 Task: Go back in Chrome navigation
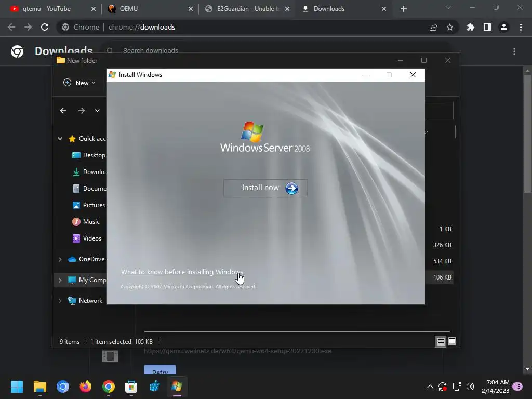point(11,27)
